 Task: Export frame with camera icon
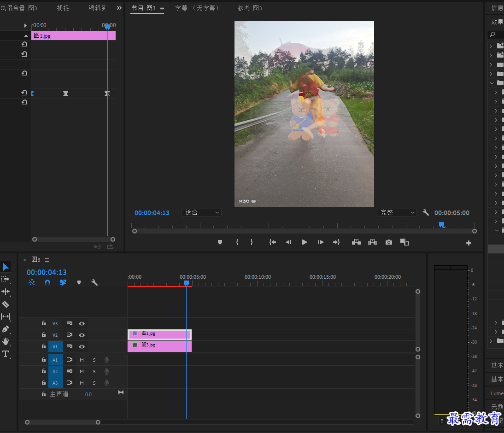(x=389, y=242)
